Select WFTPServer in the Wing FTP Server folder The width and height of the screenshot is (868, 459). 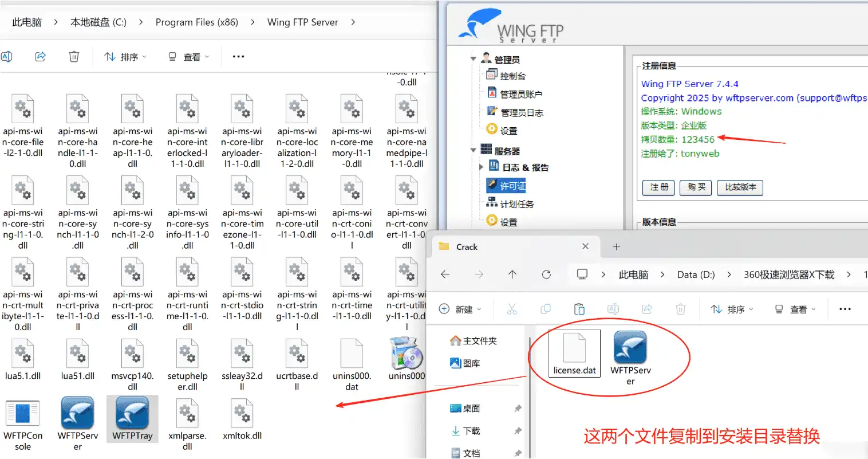pos(77,424)
